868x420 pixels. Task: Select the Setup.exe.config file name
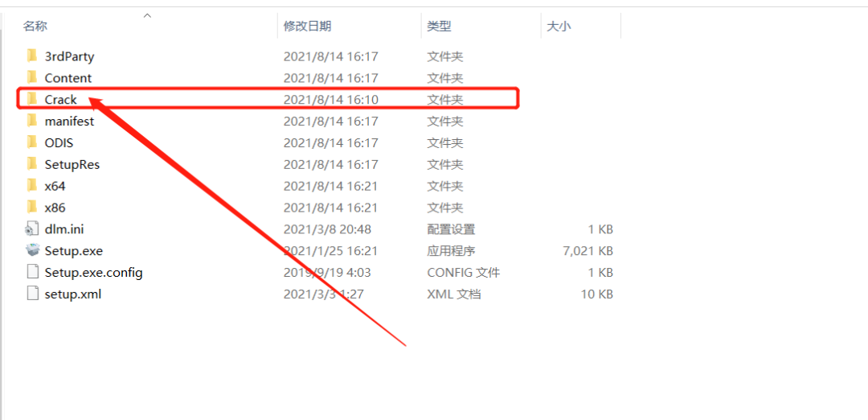click(x=93, y=272)
